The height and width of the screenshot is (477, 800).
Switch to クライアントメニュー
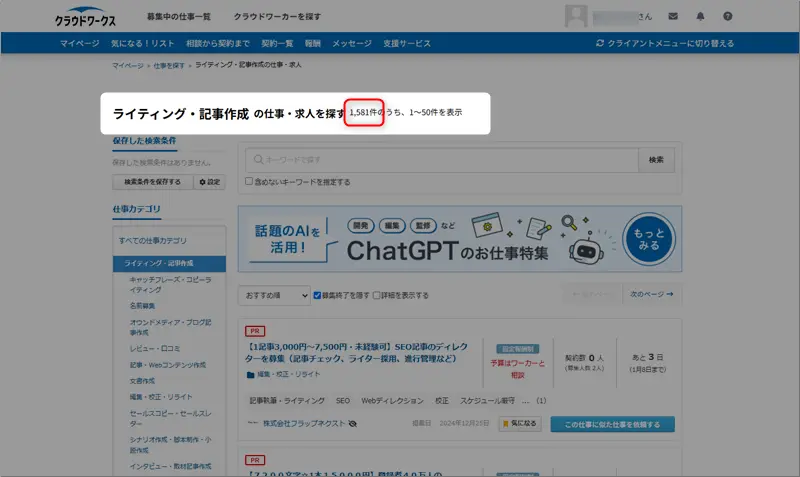coord(664,43)
